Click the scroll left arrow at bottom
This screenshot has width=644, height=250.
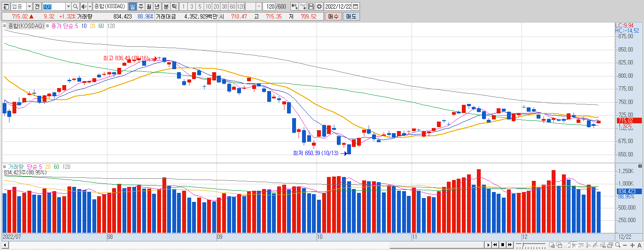5,245
